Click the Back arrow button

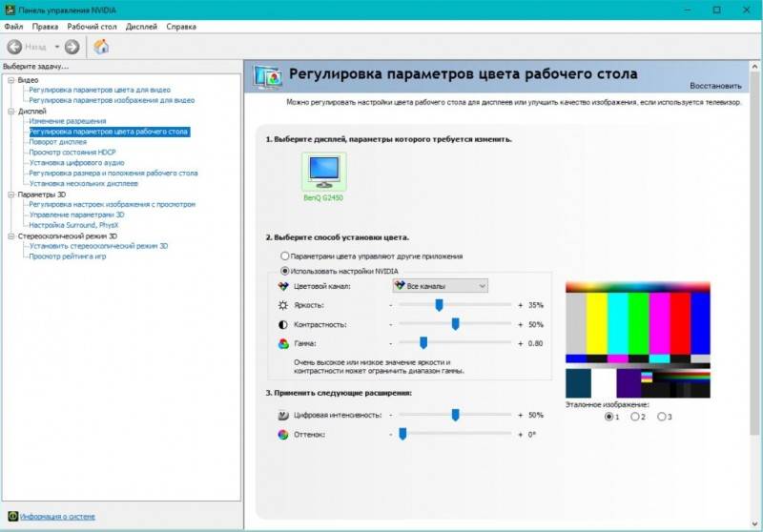point(14,47)
